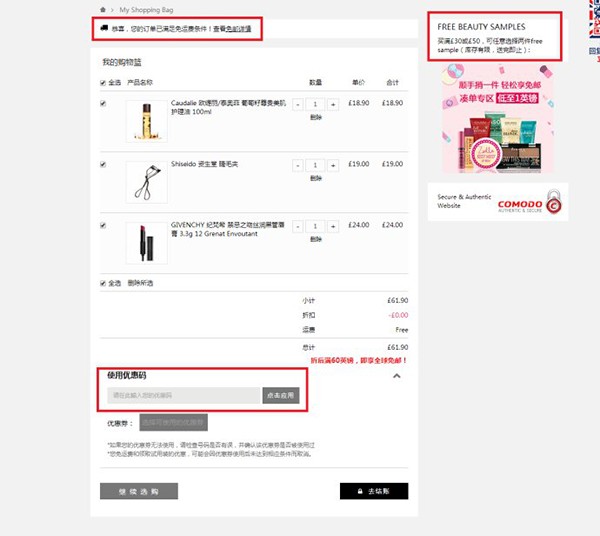Open the Givenchy lipstick product thumbnail
600x536 pixels.
pos(147,243)
